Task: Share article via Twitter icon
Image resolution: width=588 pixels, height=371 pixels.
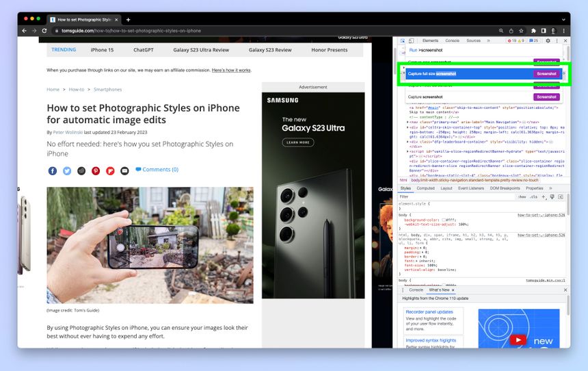Action: pos(67,170)
